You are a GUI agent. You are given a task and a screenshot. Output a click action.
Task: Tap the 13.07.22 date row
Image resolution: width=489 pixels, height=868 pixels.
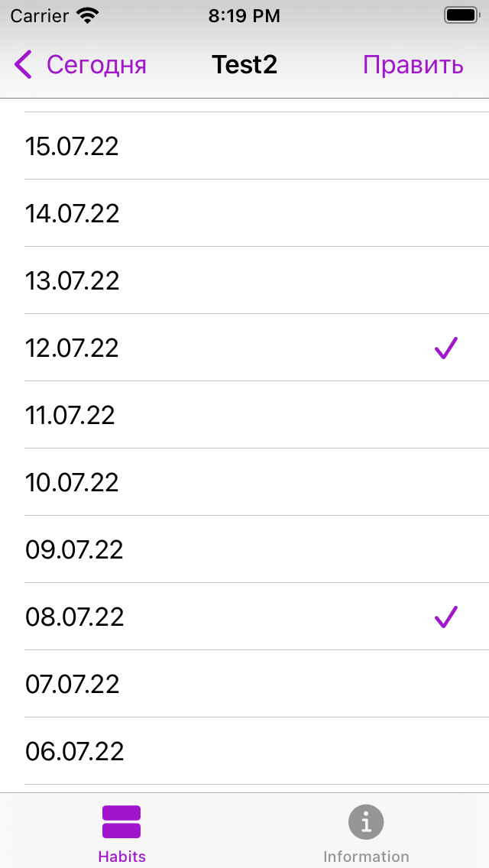tap(244, 280)
